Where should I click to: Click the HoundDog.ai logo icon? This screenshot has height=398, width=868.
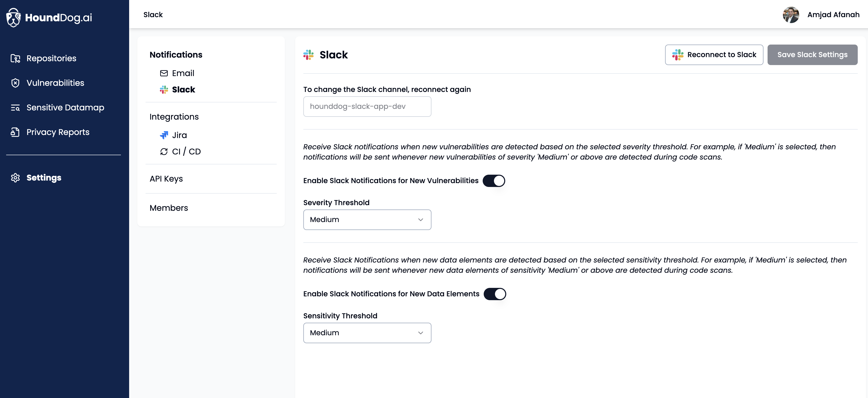[14, 17]
